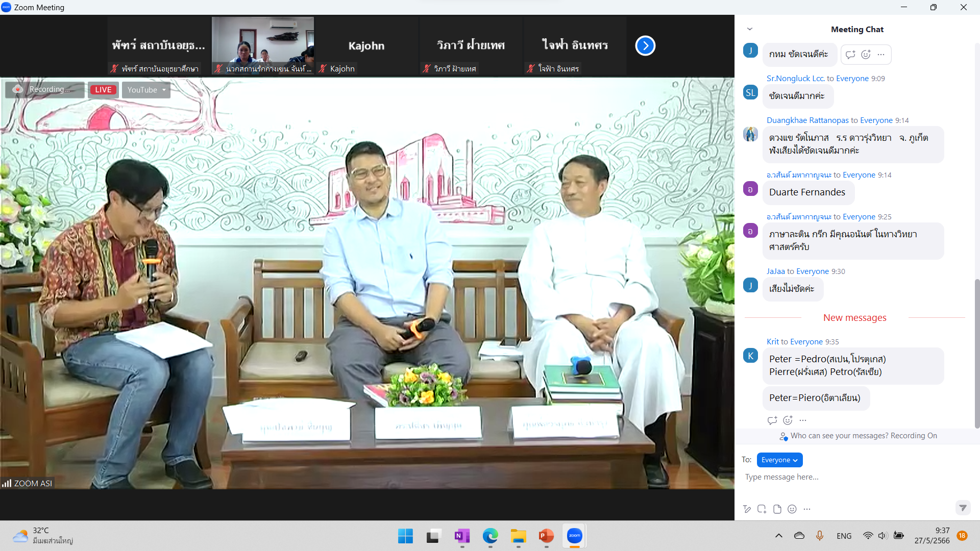Click Zoom icon on taskbar
Screen dimensions: 980x551
pos(575,536)
